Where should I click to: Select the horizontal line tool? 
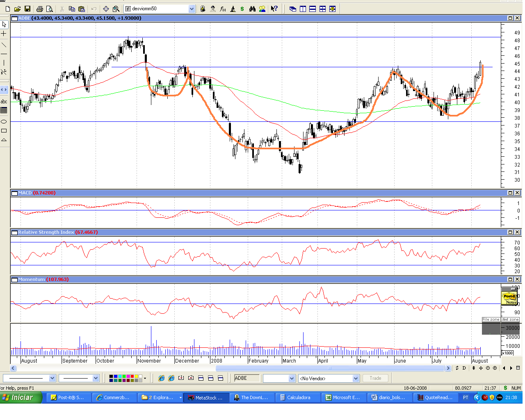click(4, 54)
